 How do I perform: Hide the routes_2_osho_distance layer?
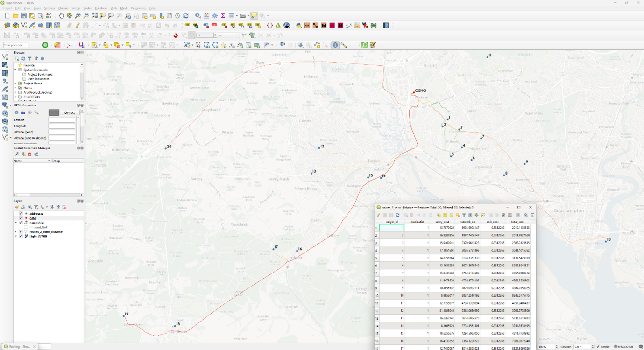coord(21,232)
